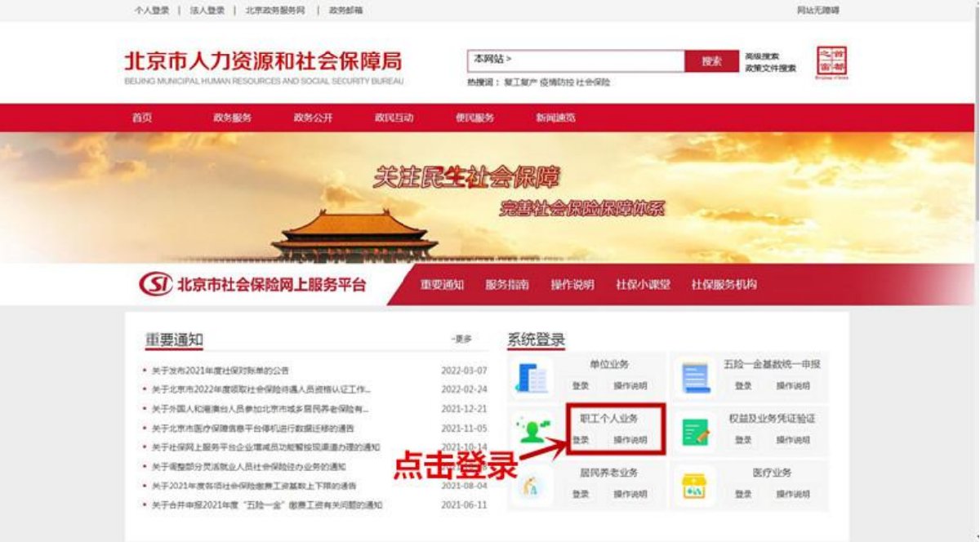Open notice about 2022年度领取社会保险待遇人员资格认证
The image size is (980, 542).
pyautogui.click(x=261, y=389)
